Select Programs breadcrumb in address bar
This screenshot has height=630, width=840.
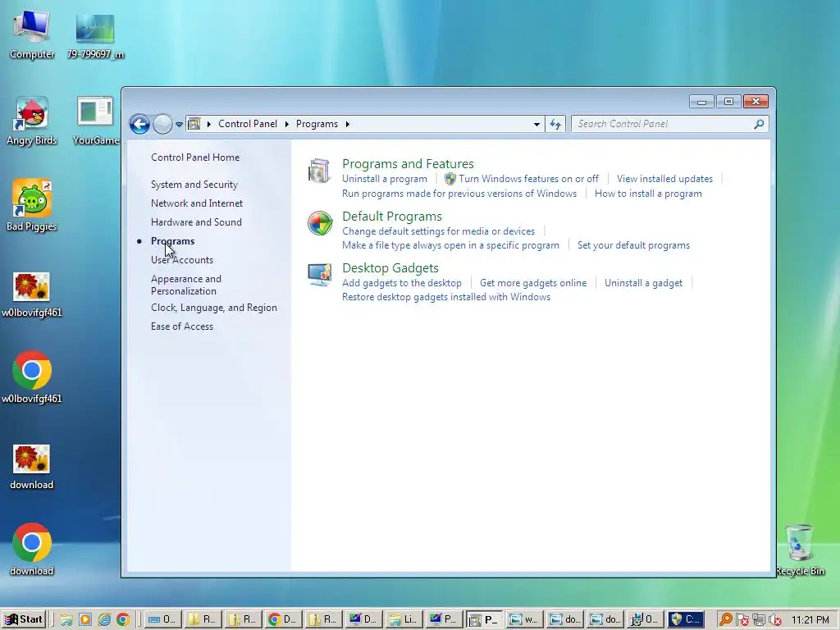[x=317, y=124]
